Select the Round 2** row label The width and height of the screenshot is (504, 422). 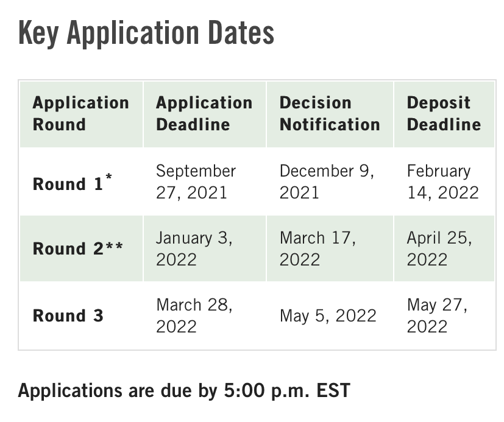point(78,248)
